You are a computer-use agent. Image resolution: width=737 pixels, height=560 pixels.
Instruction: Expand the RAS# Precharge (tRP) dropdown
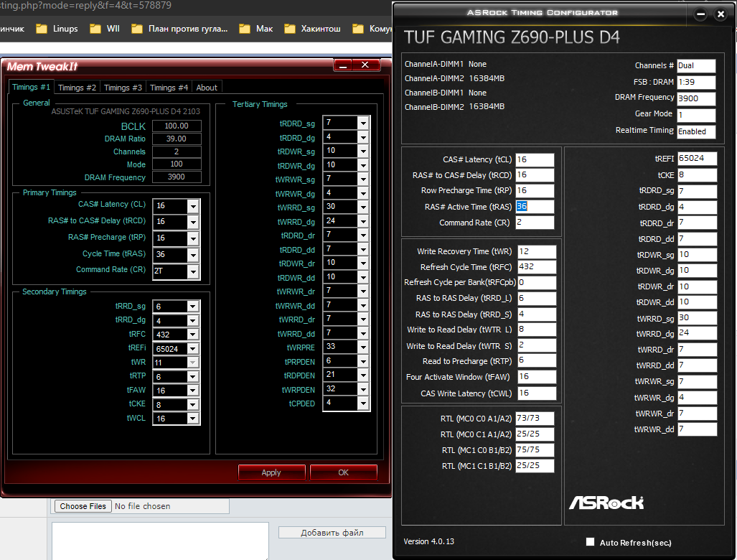193,238
